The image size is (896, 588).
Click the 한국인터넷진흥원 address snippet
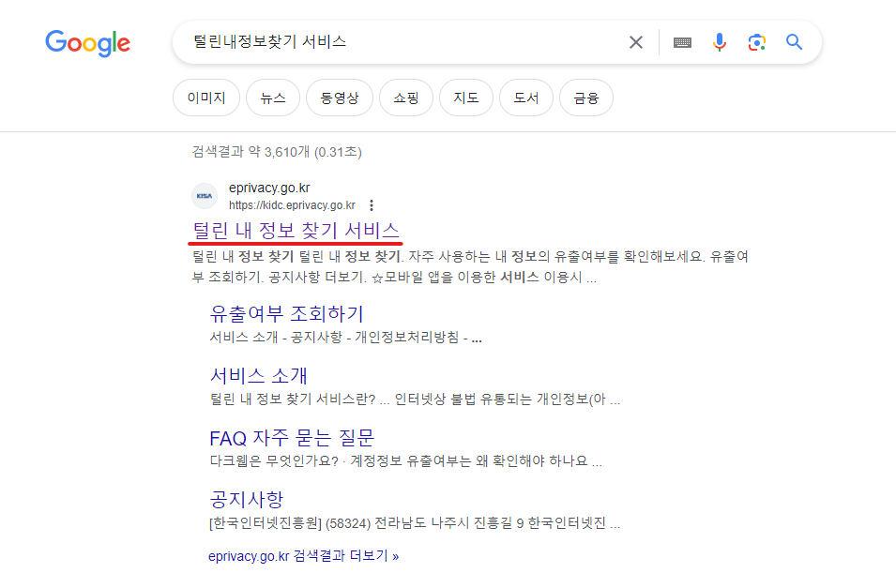(415, 523)
